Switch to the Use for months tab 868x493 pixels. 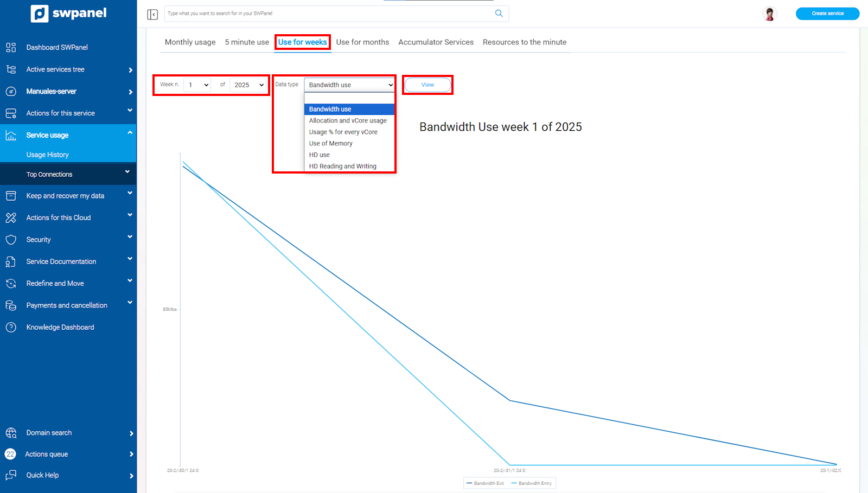pyautogui.click(x=362, y=42)
